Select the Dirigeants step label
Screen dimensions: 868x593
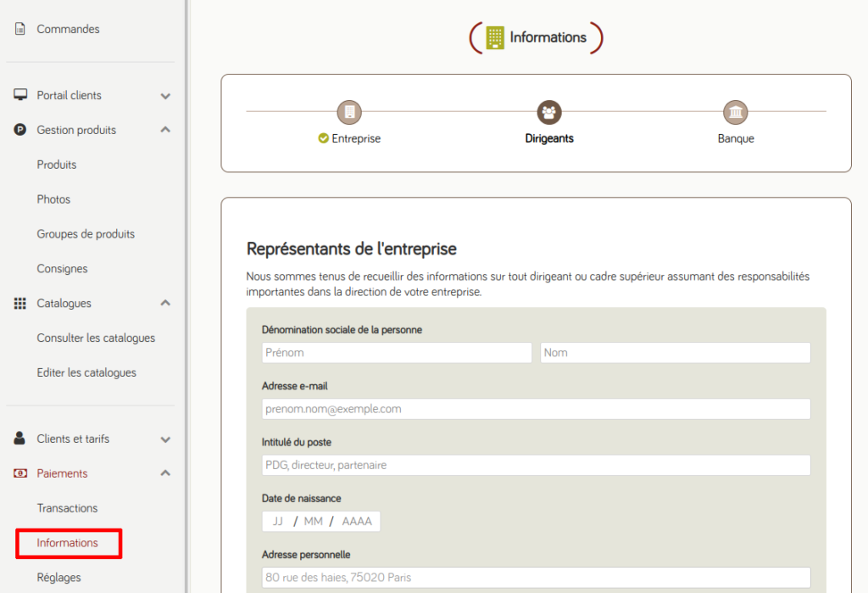549,138
